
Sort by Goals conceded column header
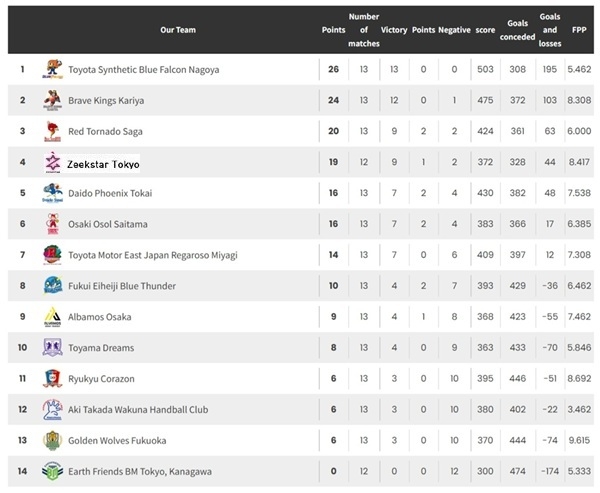(517, 30)
